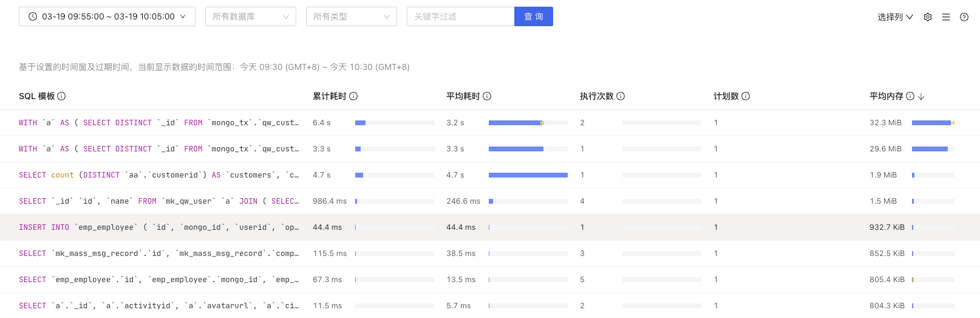Click info icon next to 计划数
Viewport: 980px width, 318px height.
[746, 96]
